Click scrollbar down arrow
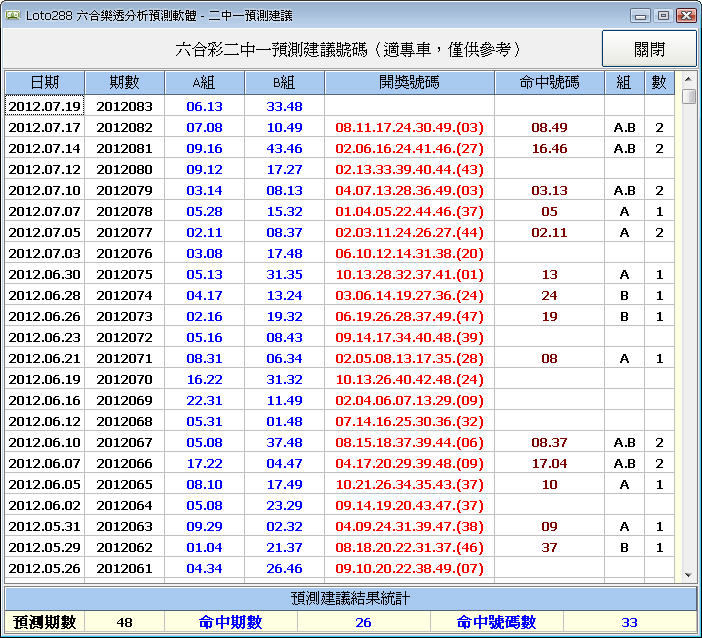 [688, 574]
